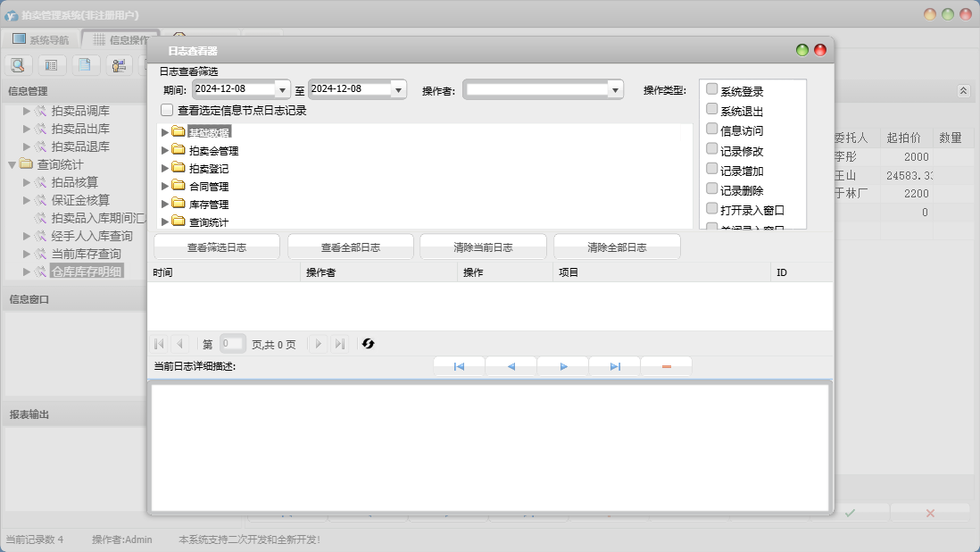Select 拍品核算 in sidebar tree
980x552 pixels.
pos(75,182)
